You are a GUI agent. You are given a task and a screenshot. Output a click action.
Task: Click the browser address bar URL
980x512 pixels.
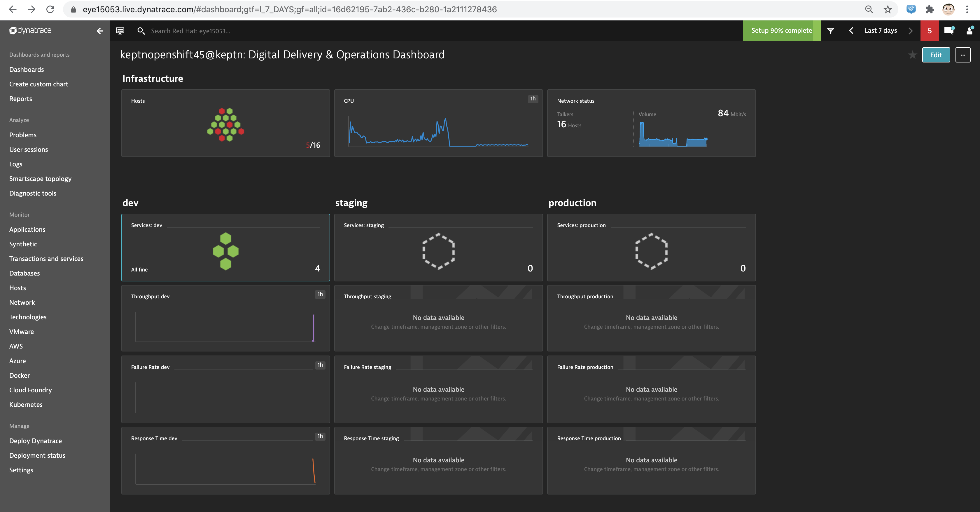point(290,10)
